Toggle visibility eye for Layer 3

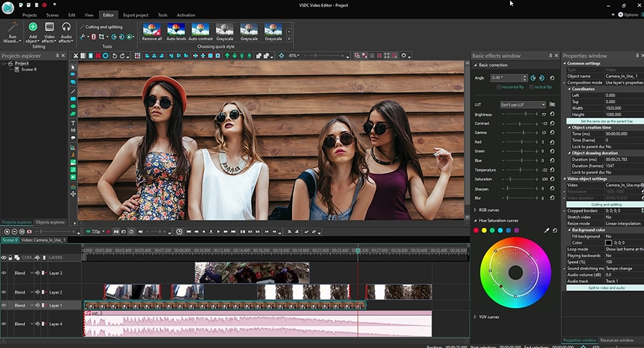tap(4, 273)
